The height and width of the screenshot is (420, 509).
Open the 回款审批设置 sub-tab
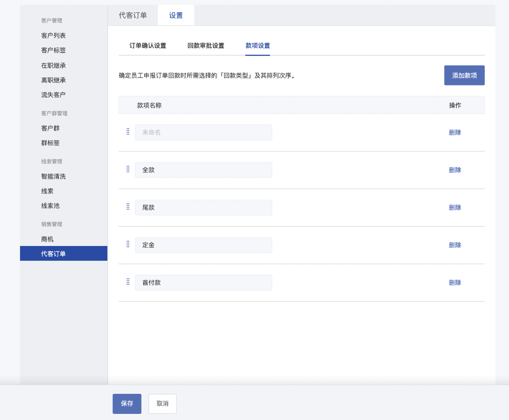(206, 46)
